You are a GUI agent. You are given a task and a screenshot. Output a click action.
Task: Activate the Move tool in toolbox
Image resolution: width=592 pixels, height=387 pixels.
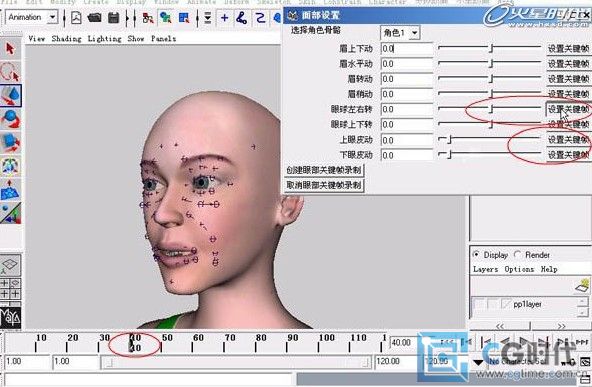10,95
